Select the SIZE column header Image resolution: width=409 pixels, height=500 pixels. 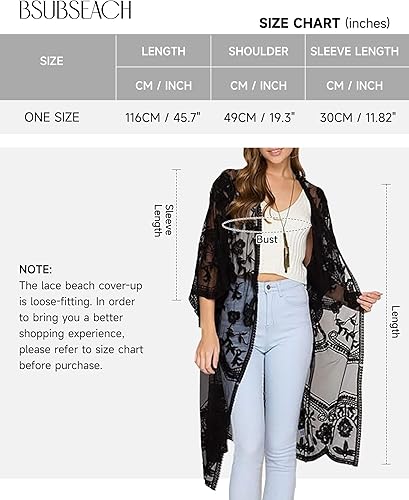click(51, 61)
